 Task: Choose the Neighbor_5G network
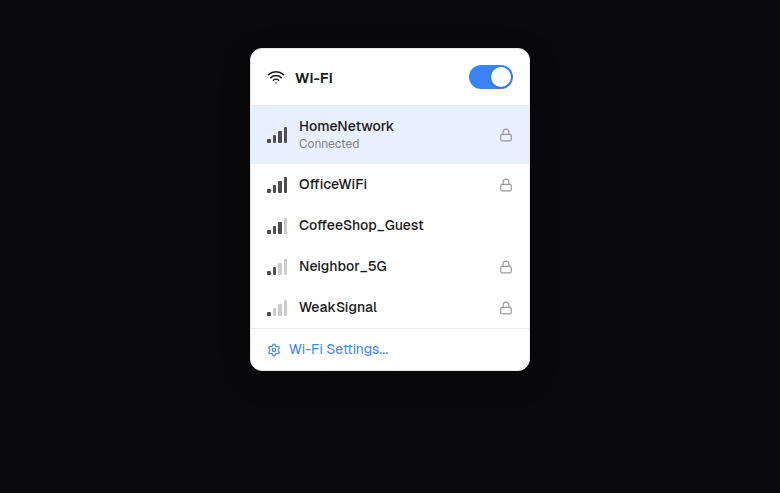tap(390, 267)
